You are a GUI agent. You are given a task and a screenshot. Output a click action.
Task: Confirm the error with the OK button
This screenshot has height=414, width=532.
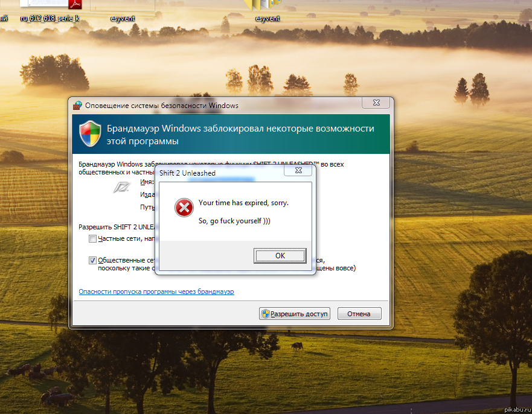(x=280, y=256)
